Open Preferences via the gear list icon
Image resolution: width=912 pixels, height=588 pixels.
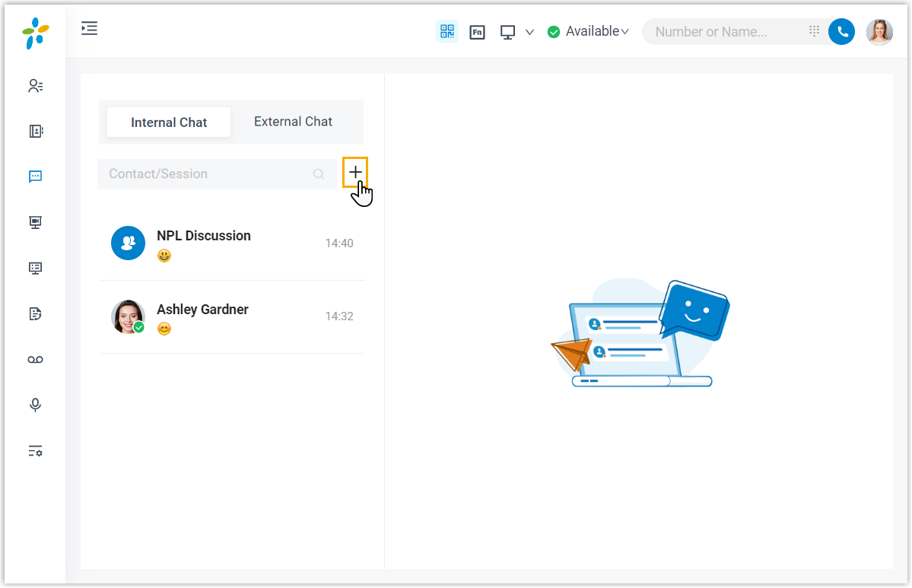[x=35, y=451]
